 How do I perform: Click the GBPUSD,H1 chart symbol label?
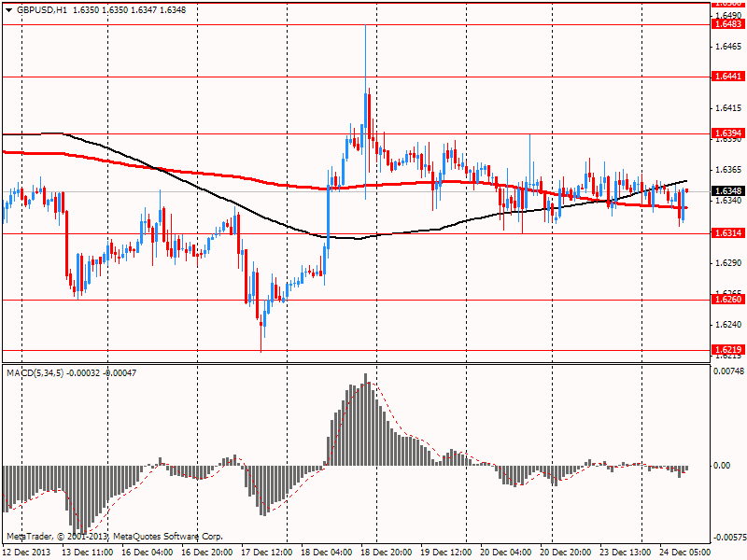pos(42,7)
